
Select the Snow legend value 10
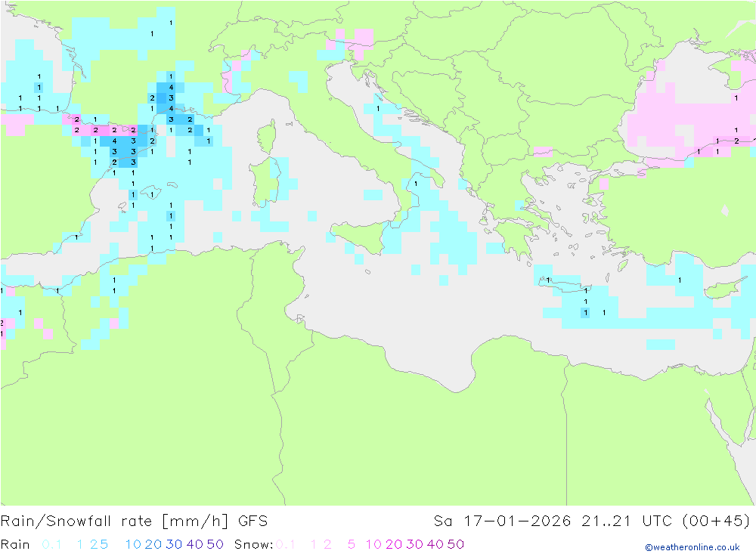pos(373,544)
